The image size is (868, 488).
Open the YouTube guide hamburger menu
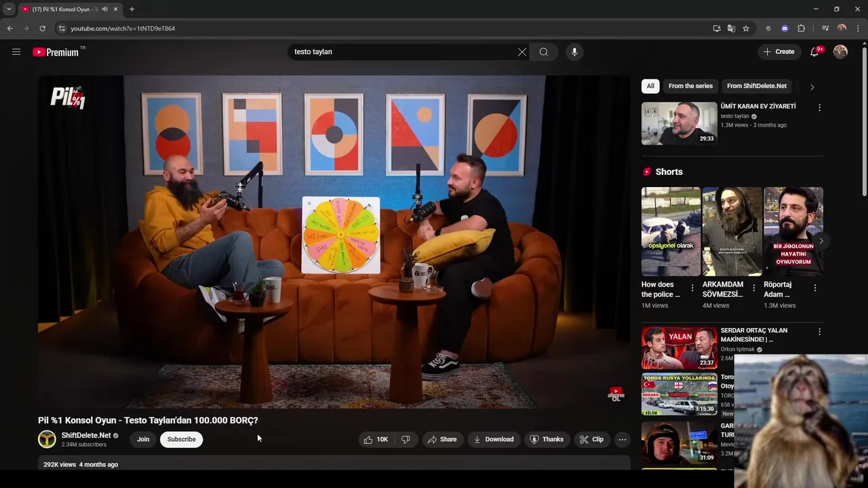point(16,52)
